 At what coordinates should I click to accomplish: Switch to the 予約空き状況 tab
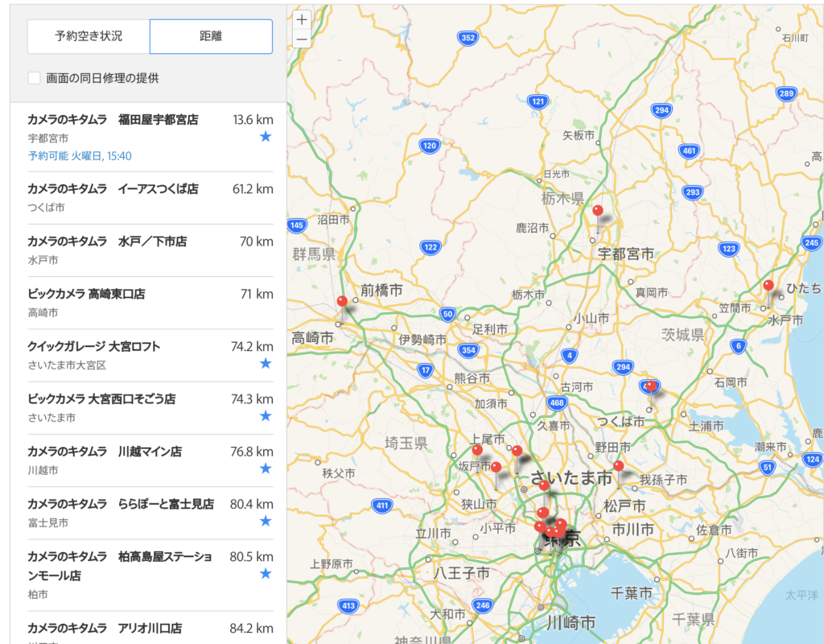(x=89, y=36)
